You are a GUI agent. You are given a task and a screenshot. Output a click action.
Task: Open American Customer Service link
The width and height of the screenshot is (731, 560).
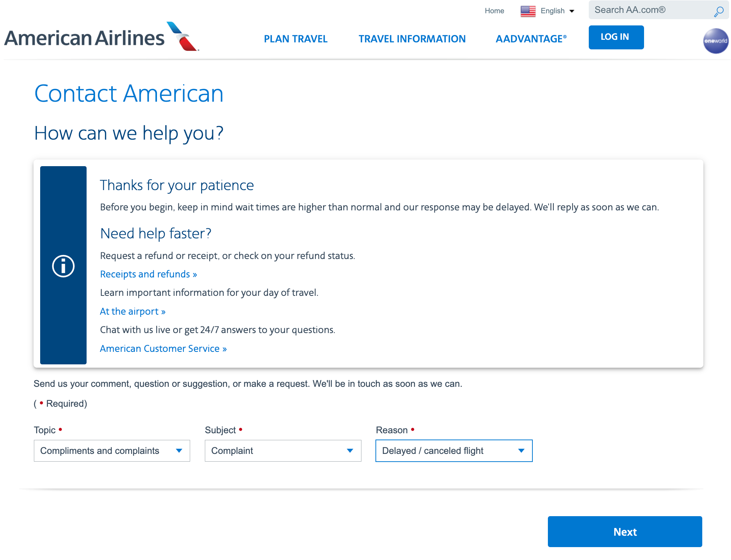point(163,349)
